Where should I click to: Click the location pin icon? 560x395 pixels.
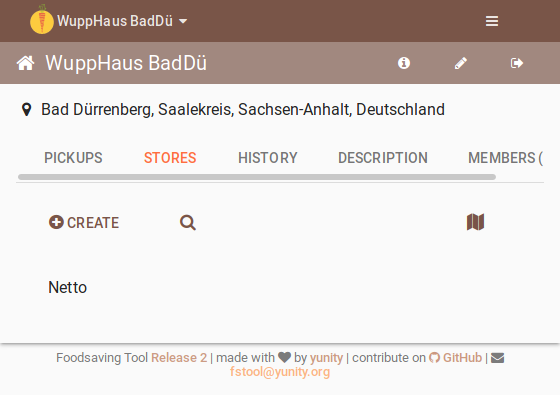tap(26, 109)
